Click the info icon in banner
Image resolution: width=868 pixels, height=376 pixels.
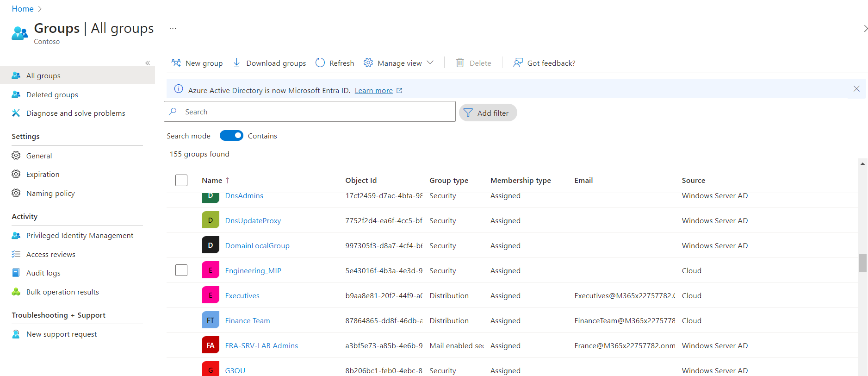click(178, 89)
